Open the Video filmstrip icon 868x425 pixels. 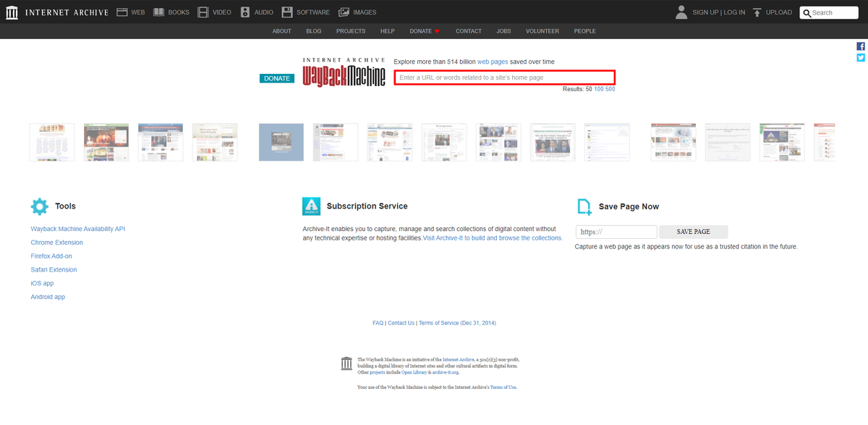pyautogui.click(x=203, y=12)
